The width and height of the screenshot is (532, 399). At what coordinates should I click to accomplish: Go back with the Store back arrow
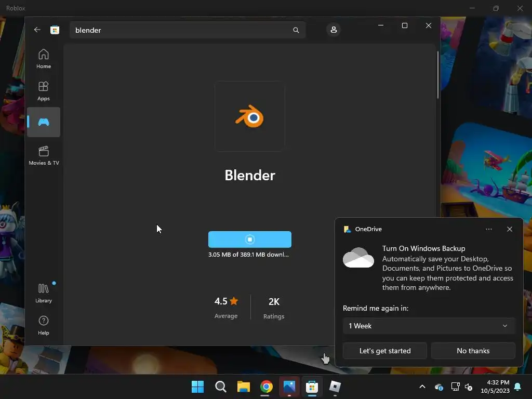click(x=37, y=30)
